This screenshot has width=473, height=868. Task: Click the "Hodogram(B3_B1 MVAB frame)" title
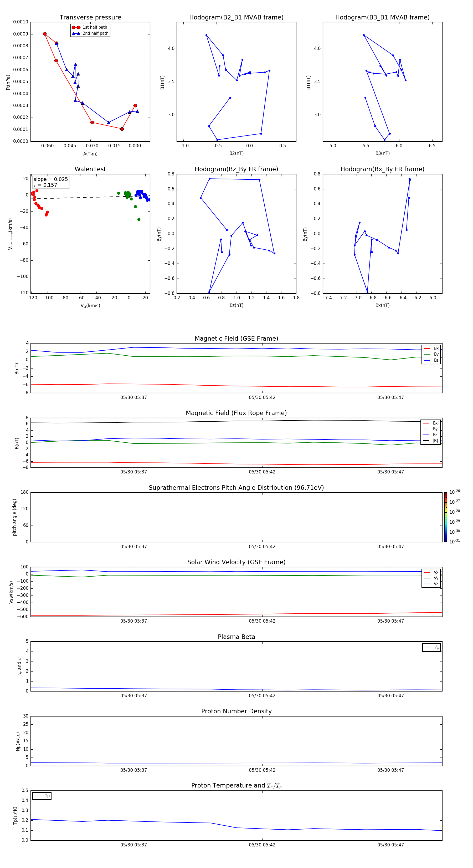382,18
